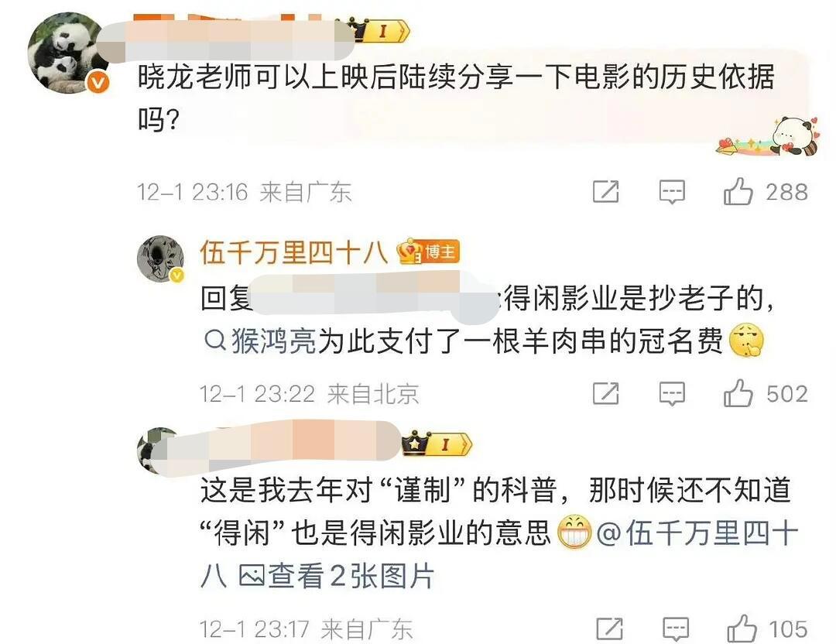The image size is (836, 644).
Task: Like the comment with 288 likes
Action: pos(738,191)
